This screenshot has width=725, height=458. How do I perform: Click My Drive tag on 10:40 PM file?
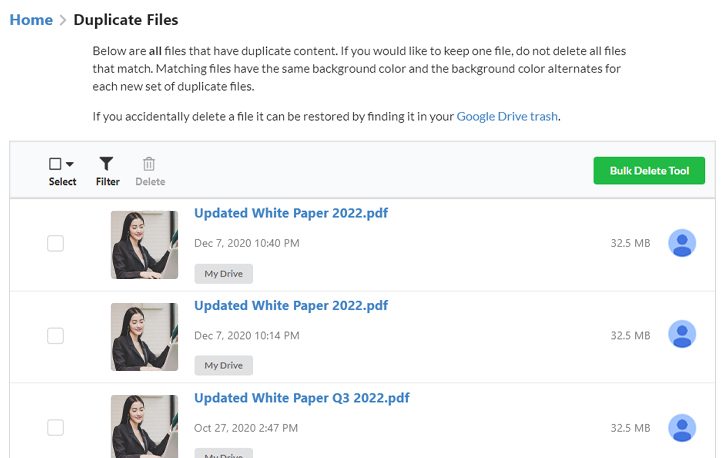coord(223,274)
